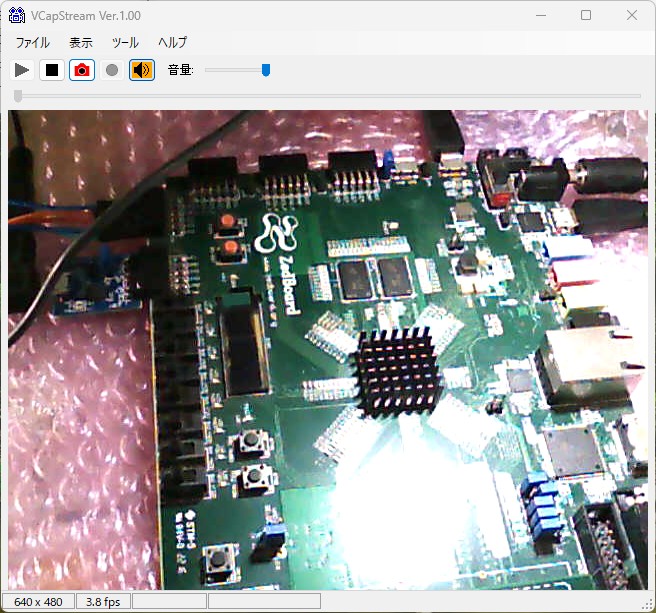Close the VCapStream window
The width and height of the screenshot is (656, 613).
[632, 15]
